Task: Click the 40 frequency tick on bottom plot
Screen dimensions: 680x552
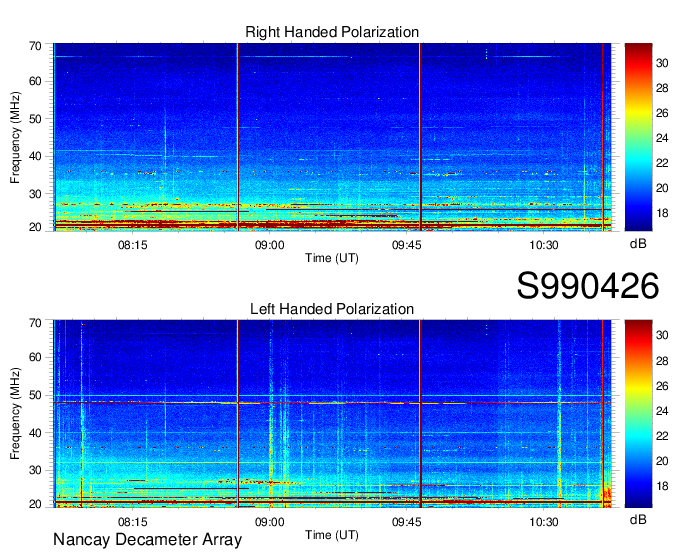Action: point(35,433)
